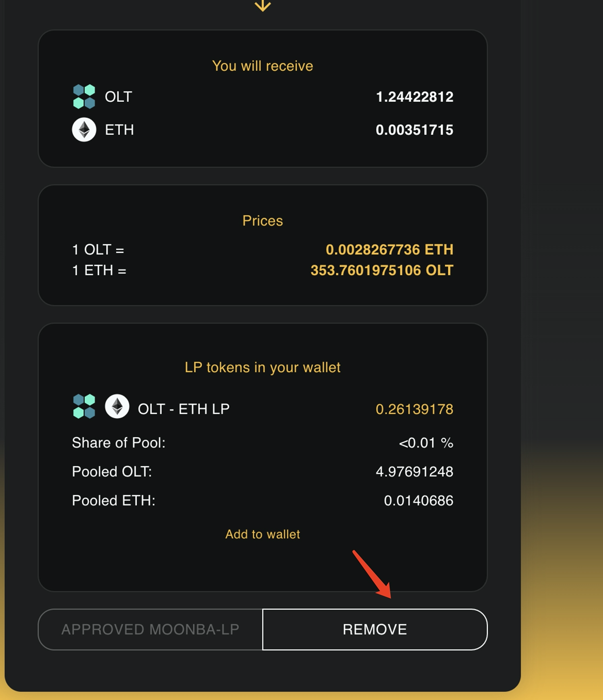Viewport: 603px width, 700px height.
Task: Click the OLT receive amount 1.24422812
Action: pyautogui.click(x=414, y=97)
